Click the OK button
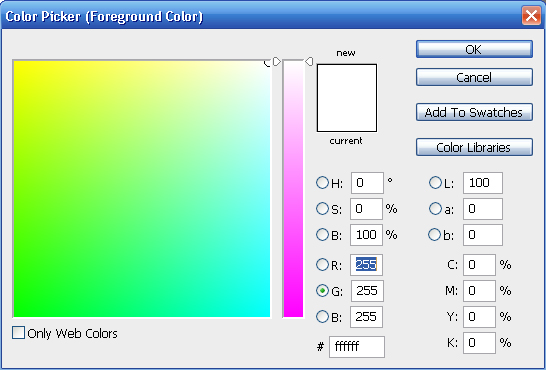This screenshot has height=370, width=546. (x=474, y=49)
